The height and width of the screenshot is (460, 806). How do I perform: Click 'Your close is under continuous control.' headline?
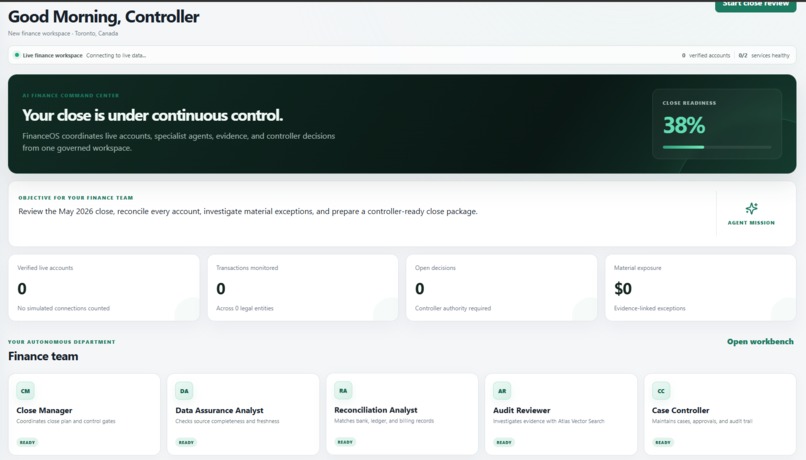(152, 115)
